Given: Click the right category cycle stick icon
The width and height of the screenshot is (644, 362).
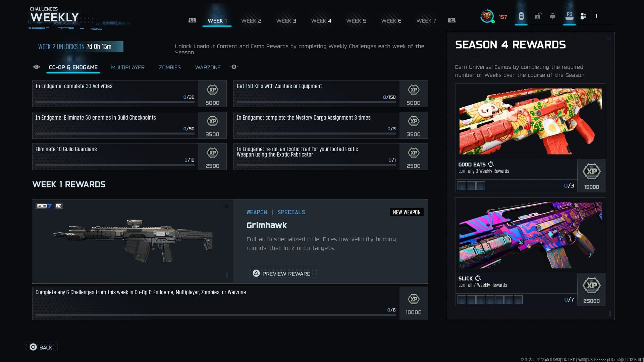Looking at the screenshot, I should [234, 67].
